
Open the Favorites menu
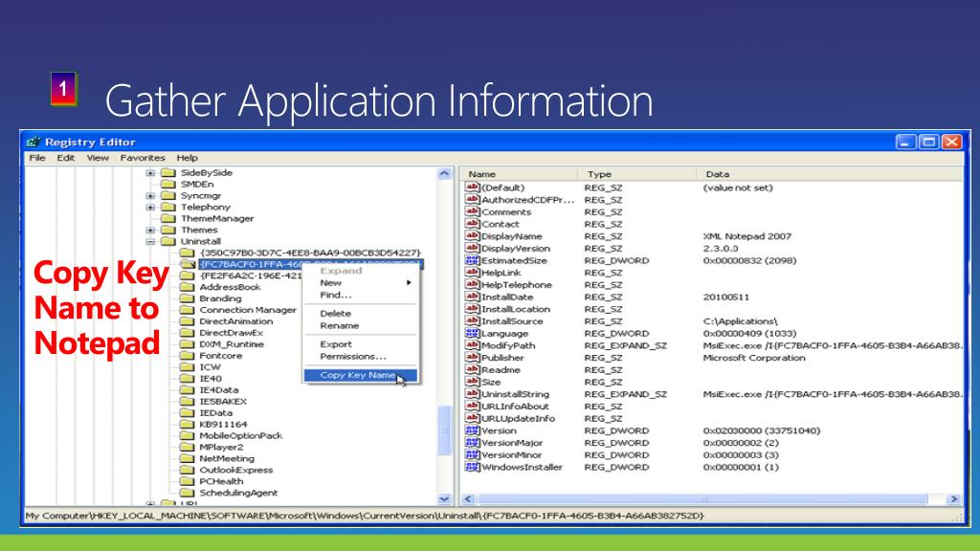[142, 158]
